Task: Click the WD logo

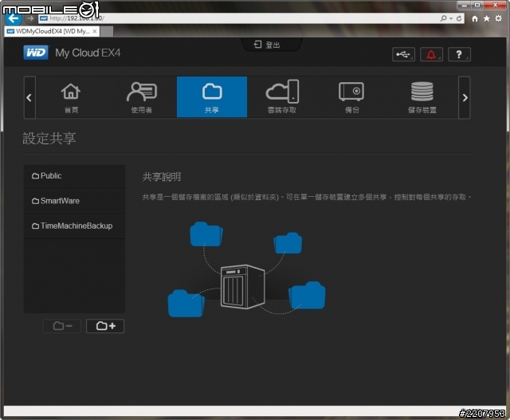Action: coord(36,53)
